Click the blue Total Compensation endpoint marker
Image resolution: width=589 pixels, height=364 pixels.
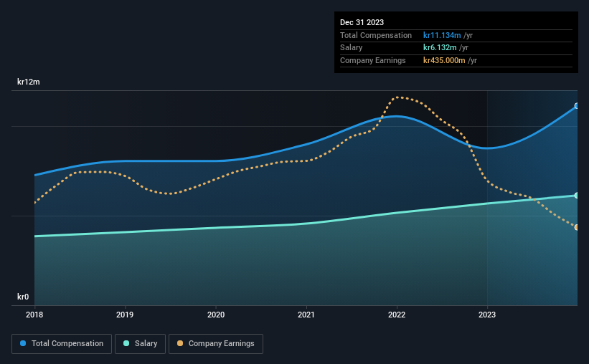[577, 106]
